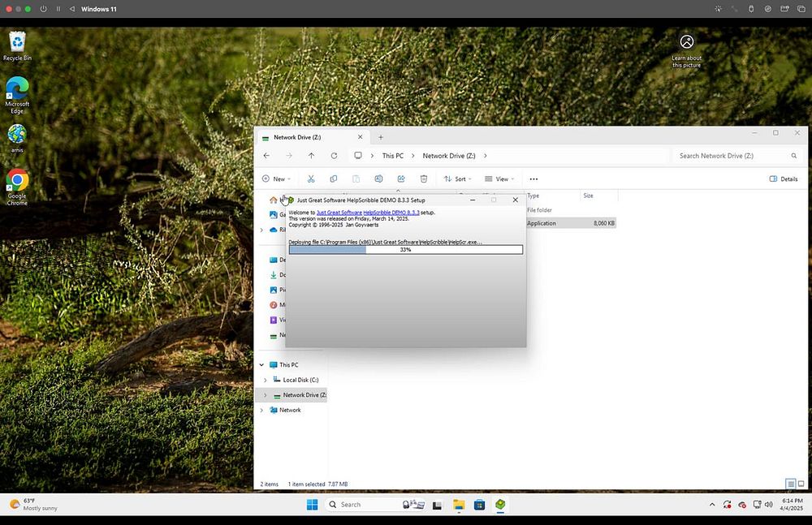This screenshot has width=812, height=525.
Task: Launch the Google Chrome desktop shortcut
Action: [x=17, y=187]
